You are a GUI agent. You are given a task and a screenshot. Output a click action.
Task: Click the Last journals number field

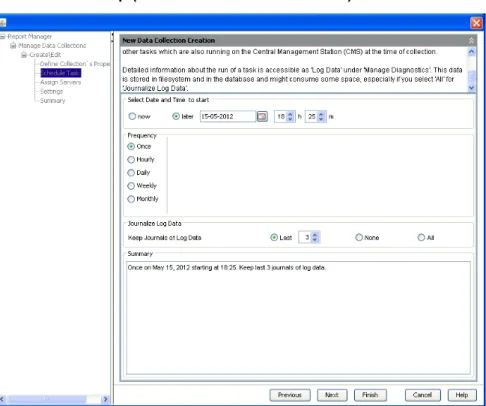(305, 237)
